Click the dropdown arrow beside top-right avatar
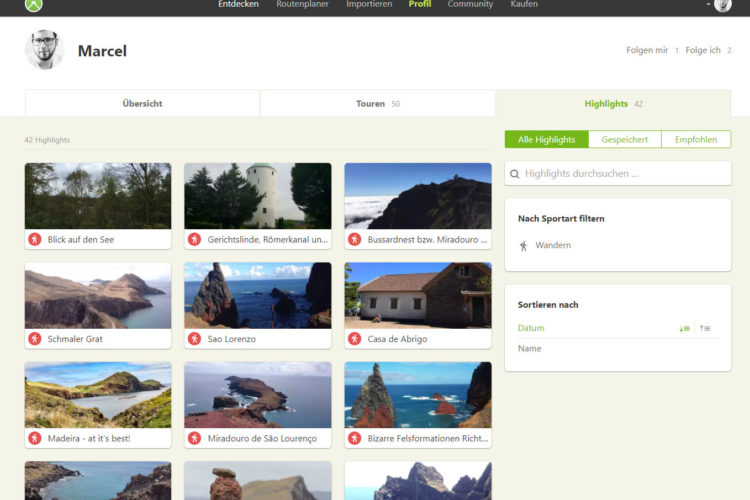Viewport: 750px width, 500px height. click(708, 4)
